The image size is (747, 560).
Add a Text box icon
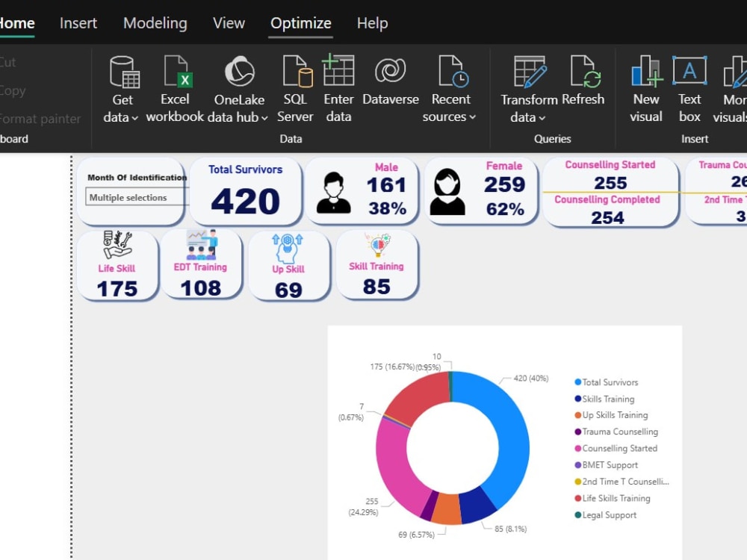[689, 70]
